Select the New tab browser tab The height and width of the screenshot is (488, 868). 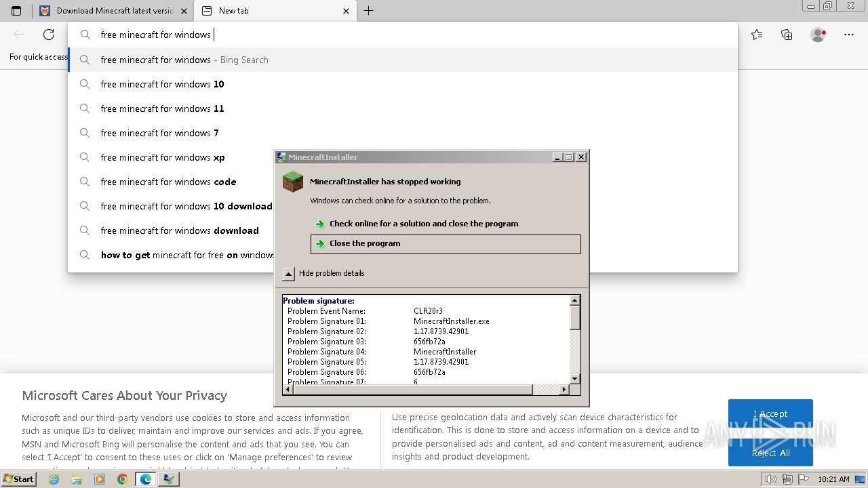276,11
